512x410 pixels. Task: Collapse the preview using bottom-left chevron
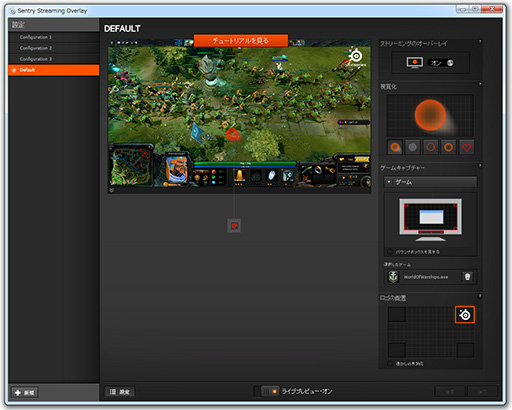pos(112,190)
